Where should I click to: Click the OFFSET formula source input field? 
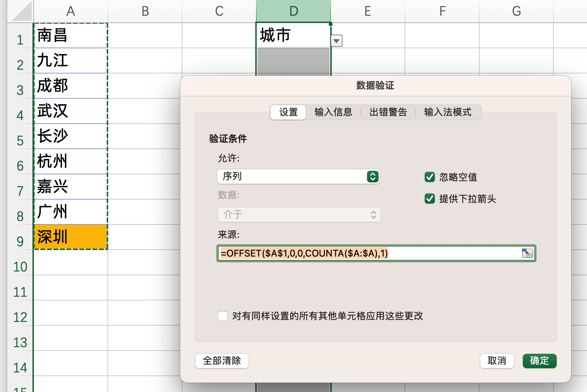[x=361, y=253]
